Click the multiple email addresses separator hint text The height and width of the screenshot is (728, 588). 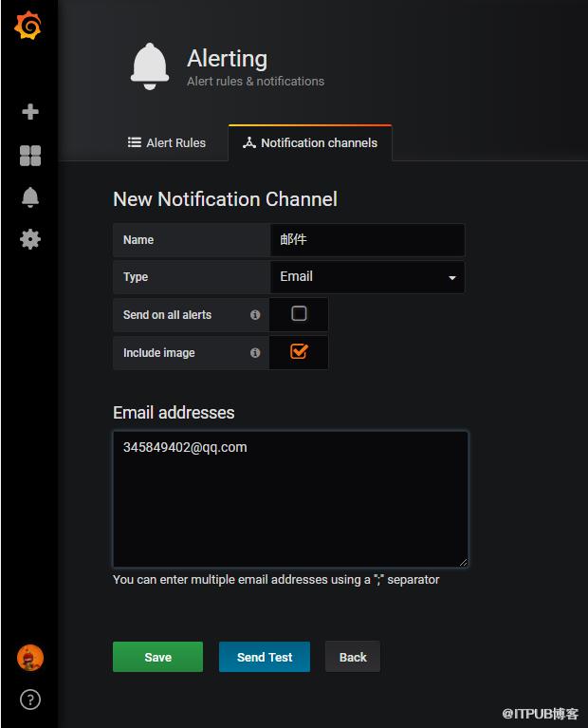pos(276,579)
